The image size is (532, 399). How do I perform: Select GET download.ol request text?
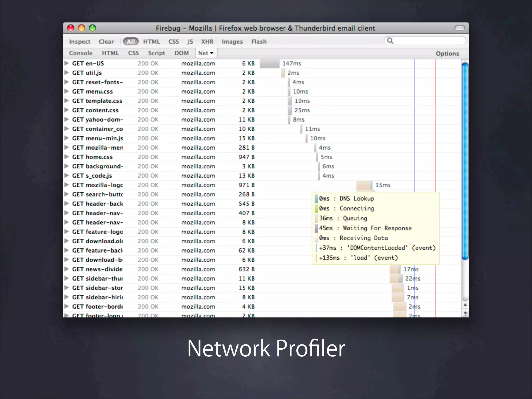(97, 241)
